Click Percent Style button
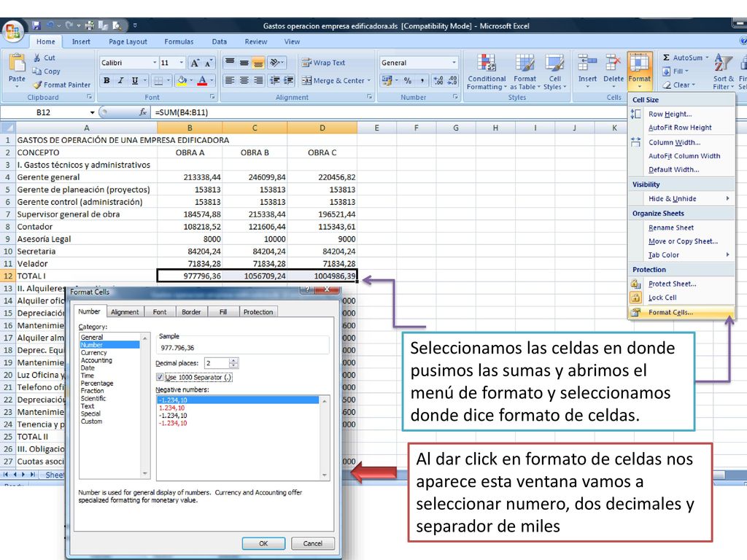The height and width of the screenshot is (560, 747). click(408, 80)
